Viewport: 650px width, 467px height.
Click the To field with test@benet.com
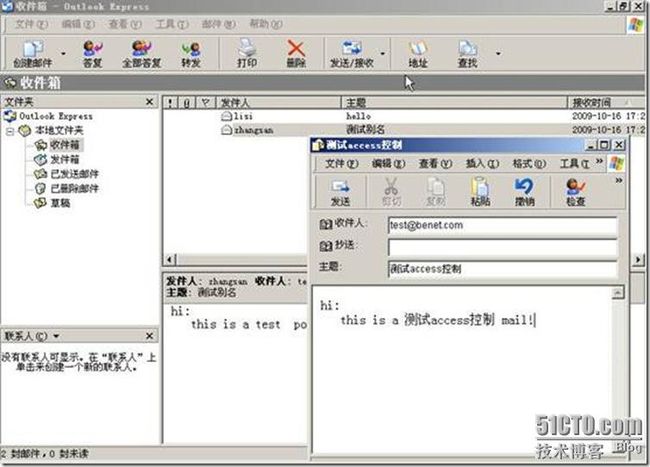coord(502,226)
